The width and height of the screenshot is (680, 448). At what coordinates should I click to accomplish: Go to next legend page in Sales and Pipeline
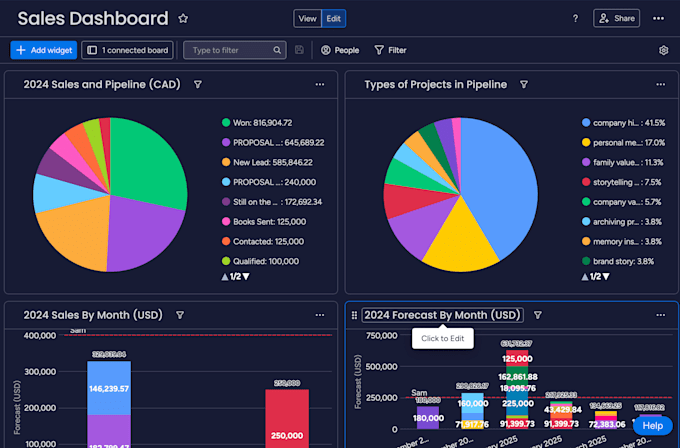tap(246, 277)
